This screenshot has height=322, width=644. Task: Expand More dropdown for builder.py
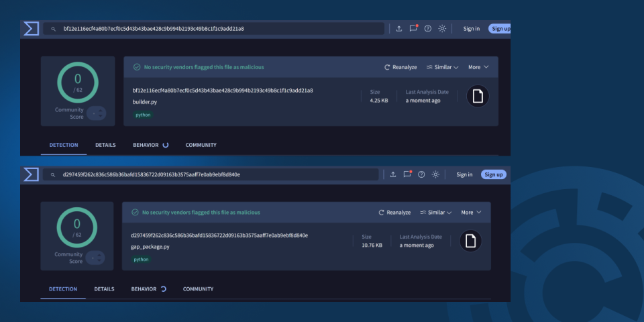click(x=478, y=67)
